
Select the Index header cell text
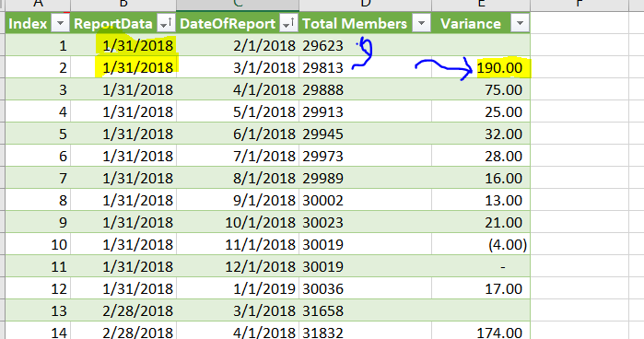[x=28, y=23]
